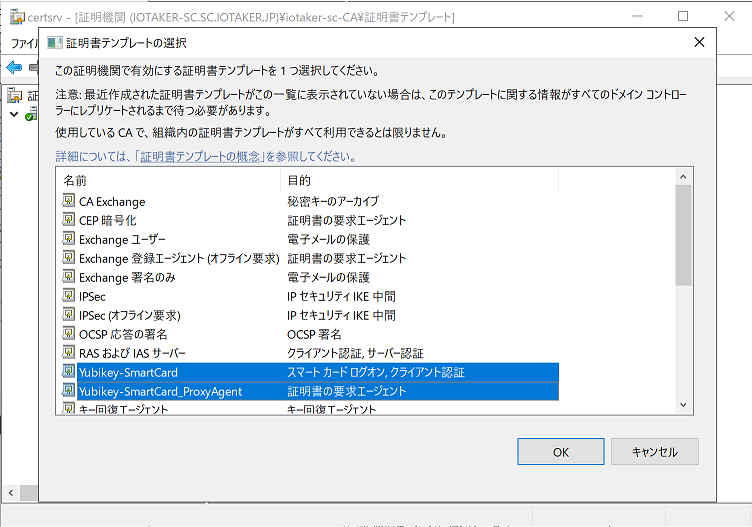Click the Yubikey-SmartCard template icon

(x=69, y=372)
